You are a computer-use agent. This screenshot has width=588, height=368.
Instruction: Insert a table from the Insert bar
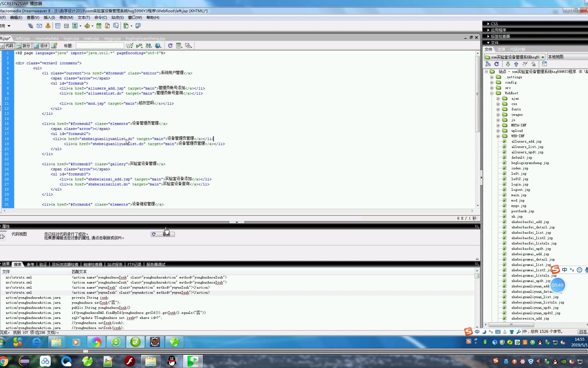click(58, 26)
